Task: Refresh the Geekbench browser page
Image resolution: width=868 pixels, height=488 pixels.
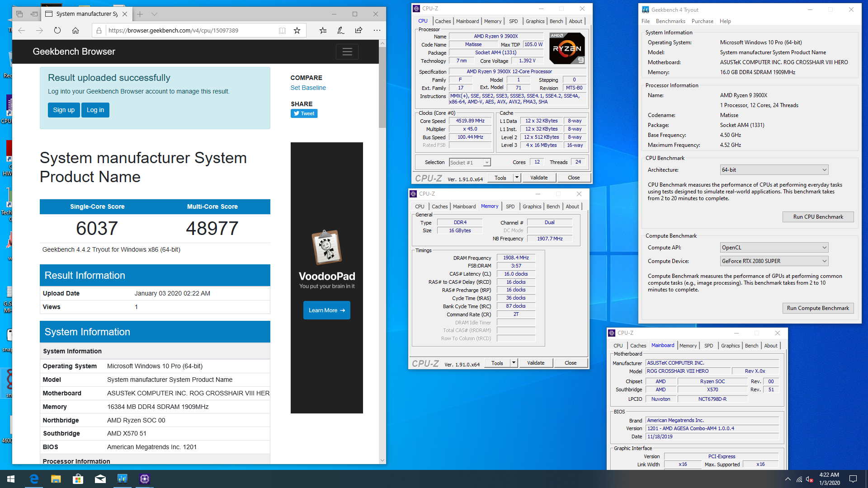Action: coord(57,30)
